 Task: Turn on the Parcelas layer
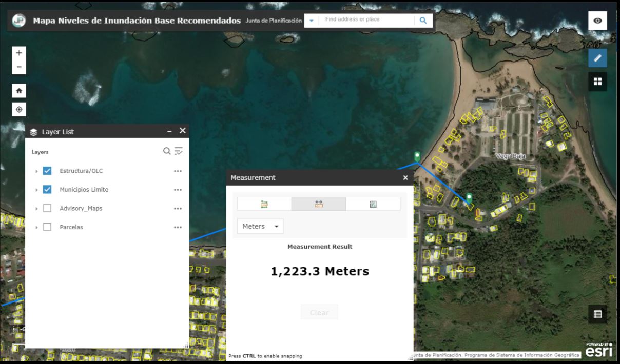click(x=47, y=227)
